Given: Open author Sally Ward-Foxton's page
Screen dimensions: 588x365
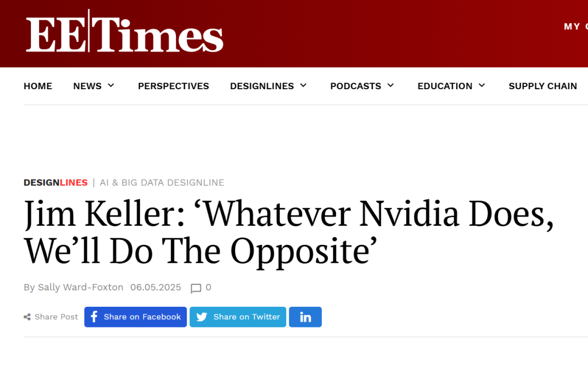Looking at the screenshot, I should tap(81, 287).
